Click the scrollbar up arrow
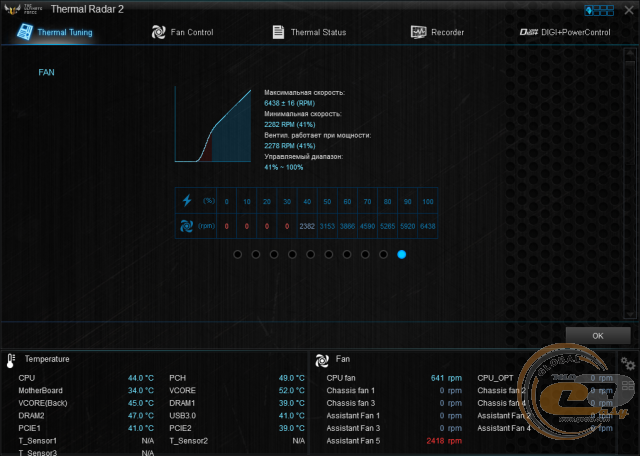The width and height of the screenshot is (640, 456). 629,54
